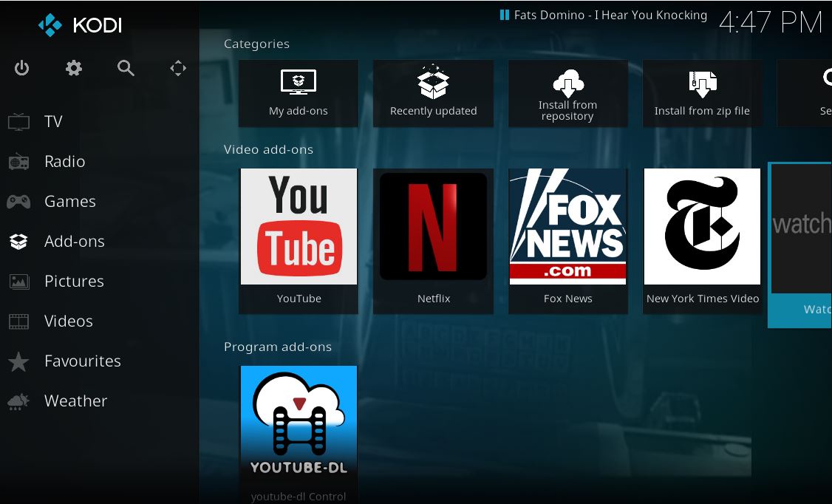
Task: Open the Fox News add-on
Action: 567,241
